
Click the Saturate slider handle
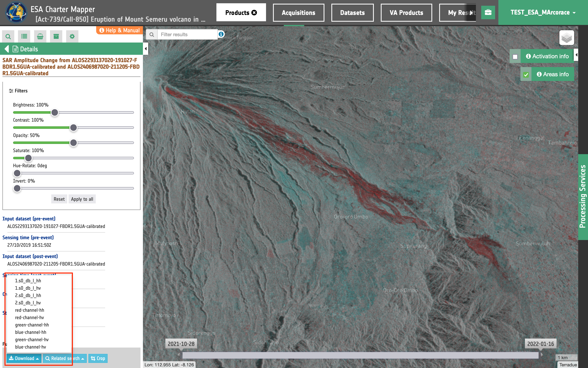pos(28,158)
